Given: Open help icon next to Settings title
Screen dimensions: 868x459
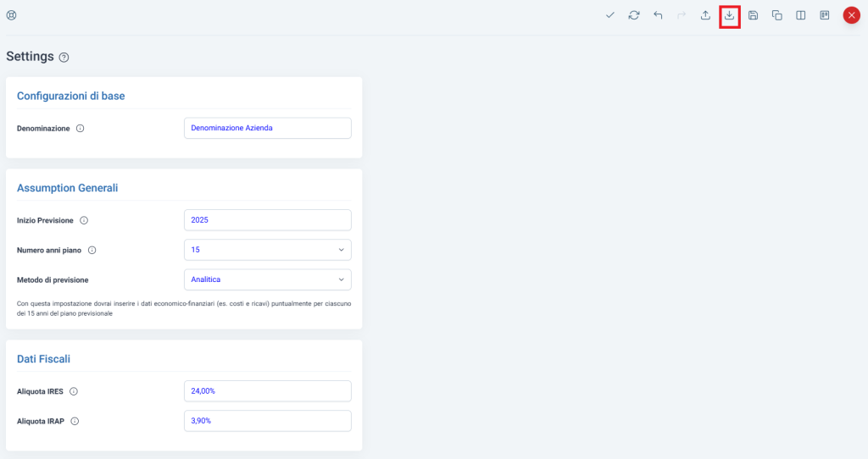Looking at the screenshot, I should [x=64, y=58].
